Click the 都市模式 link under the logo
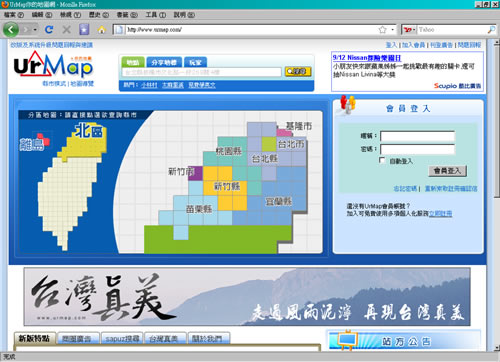 (x=54, y=83)
